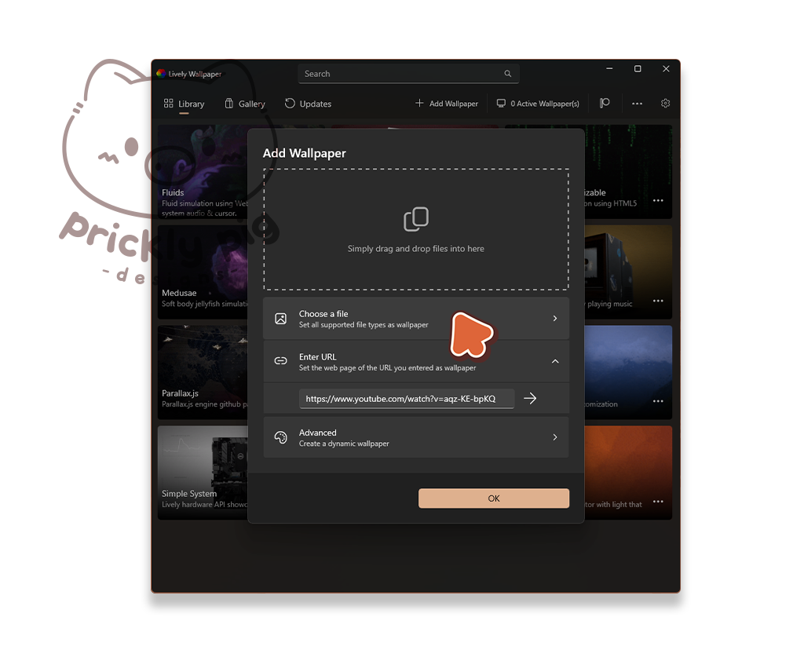The width and height of the screenshot is (804, 672).
Task: Open the settings gear
Action: (665, 104)
